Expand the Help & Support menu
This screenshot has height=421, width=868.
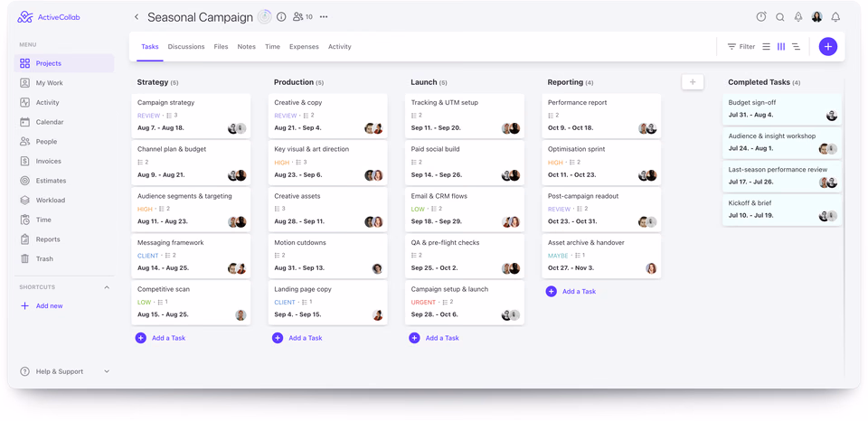tap(64, 372)
